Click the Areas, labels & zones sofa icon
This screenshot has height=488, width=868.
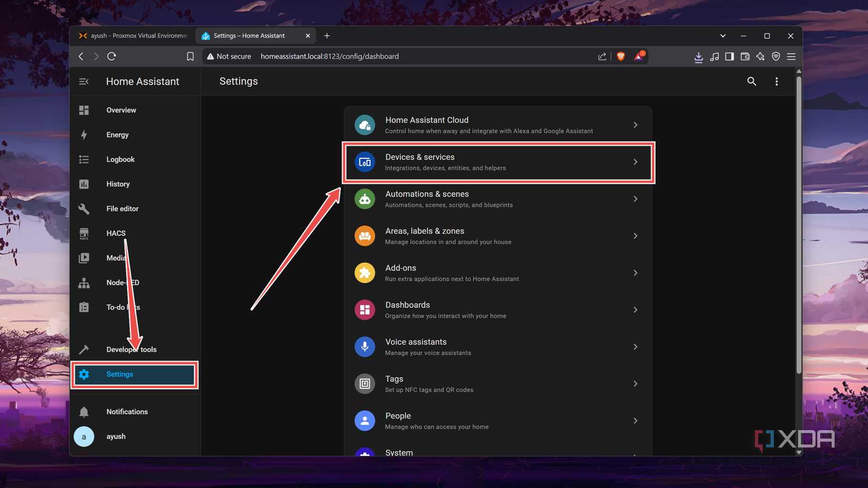pyautogui.click(x=365, y=236)
